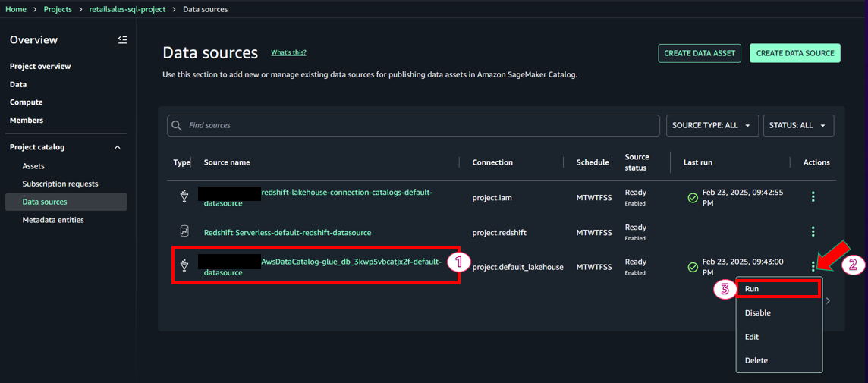Image resolution: width=868 pixels, height=383 pixels.
Task: Click the Source name column header
Action: pos(227,162)
